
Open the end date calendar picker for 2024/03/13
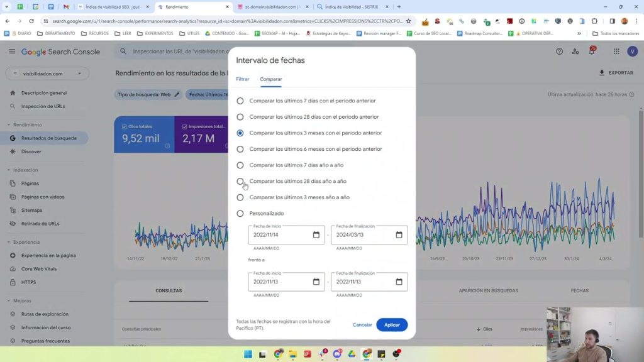[399, 235]
